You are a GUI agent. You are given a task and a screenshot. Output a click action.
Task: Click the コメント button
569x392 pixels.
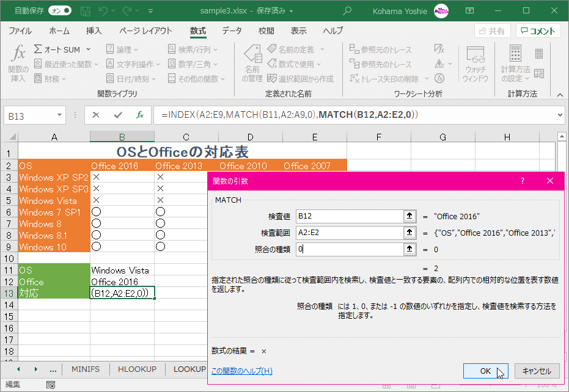point(538,31)
